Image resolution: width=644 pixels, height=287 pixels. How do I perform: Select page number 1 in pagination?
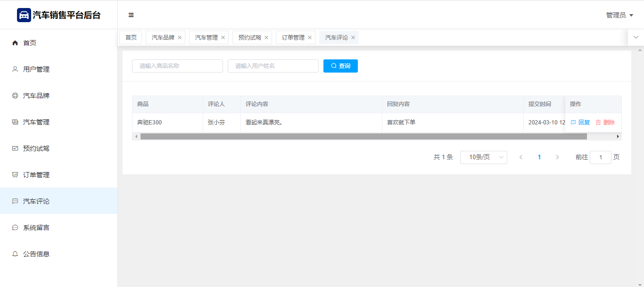point(539,157)
